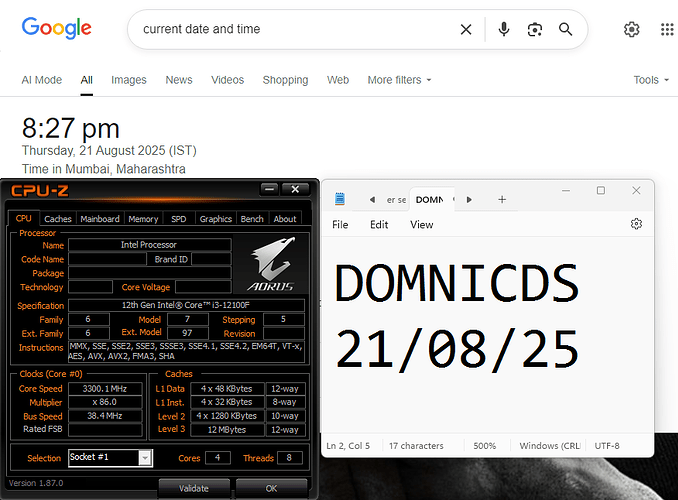Click the Version 1.87.0 label
This screenshot has width=678, height=500.
pyautogui.click(x=36, y=483)
